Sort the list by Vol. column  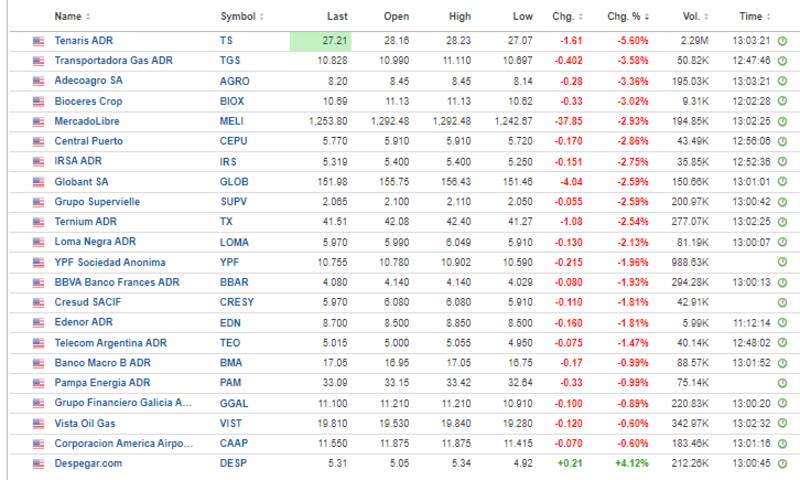pos(691,17)
